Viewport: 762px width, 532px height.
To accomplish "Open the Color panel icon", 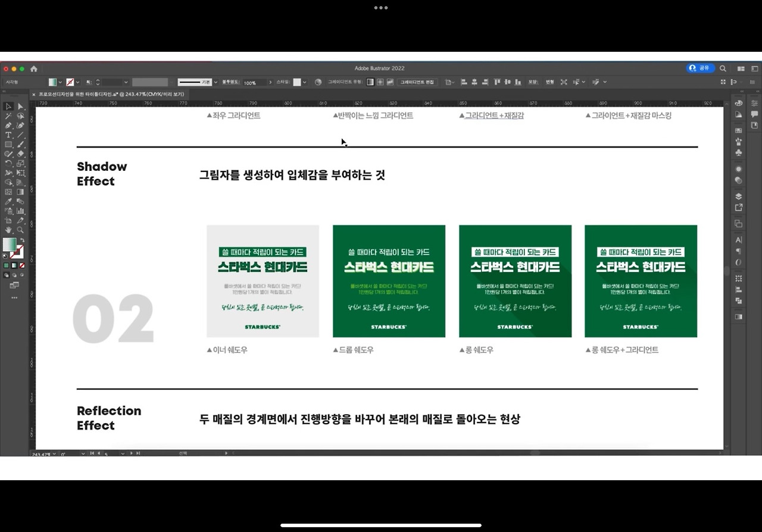I will pos(738,103).
